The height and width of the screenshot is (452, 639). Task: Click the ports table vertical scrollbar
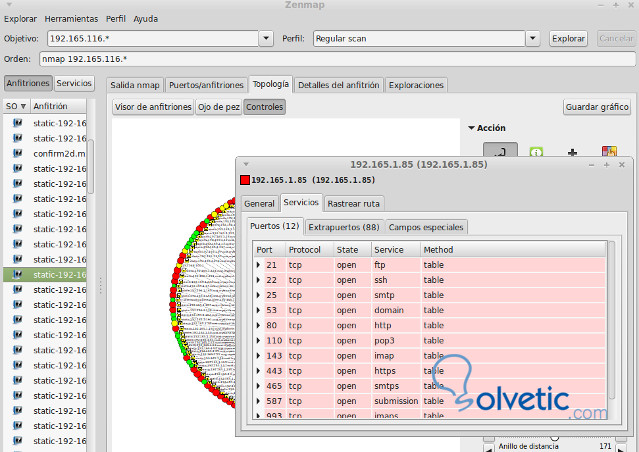click(611, 320)
